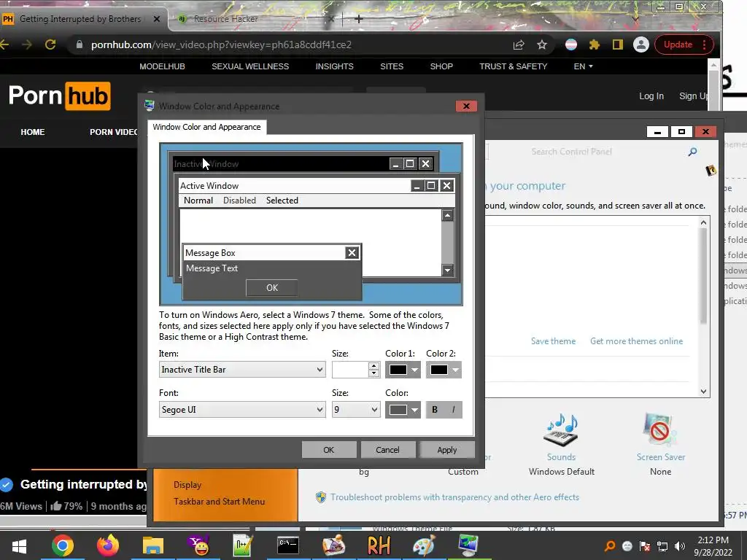Click Normal menu item in preview window
The image size is (747, 560).
coord(198,201)
